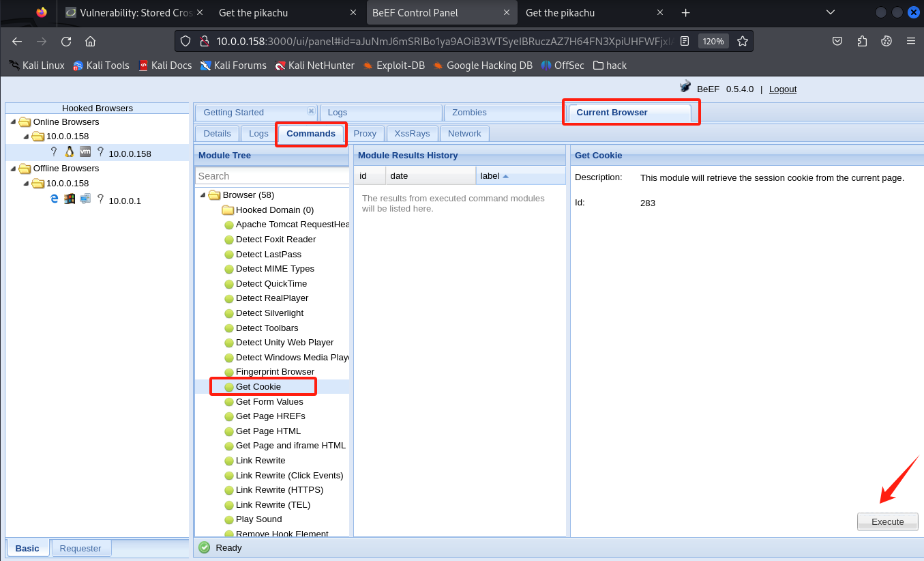Click the browser address bar URL

[443, 41]
